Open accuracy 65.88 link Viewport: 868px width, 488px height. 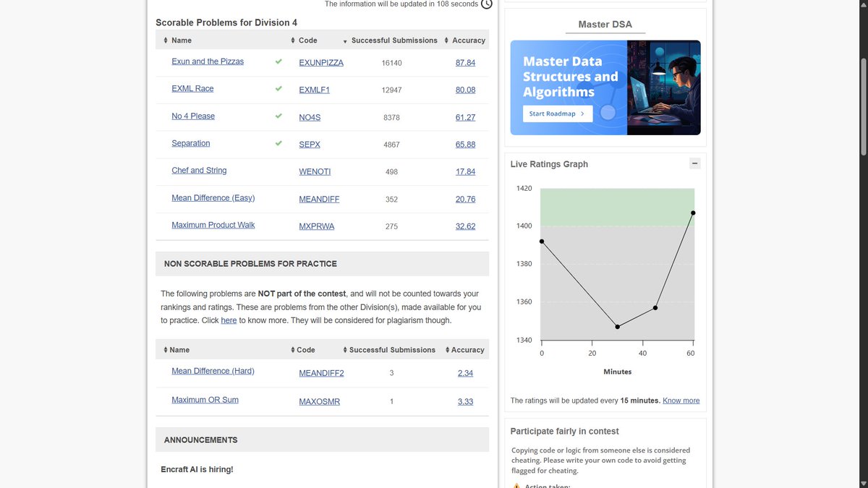pos(465,145)
